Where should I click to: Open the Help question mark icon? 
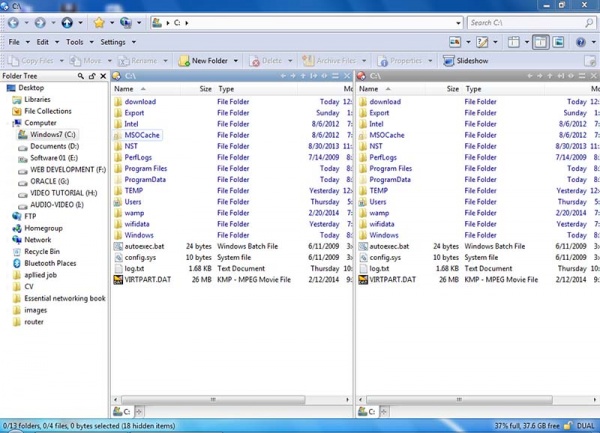(581, 42)
